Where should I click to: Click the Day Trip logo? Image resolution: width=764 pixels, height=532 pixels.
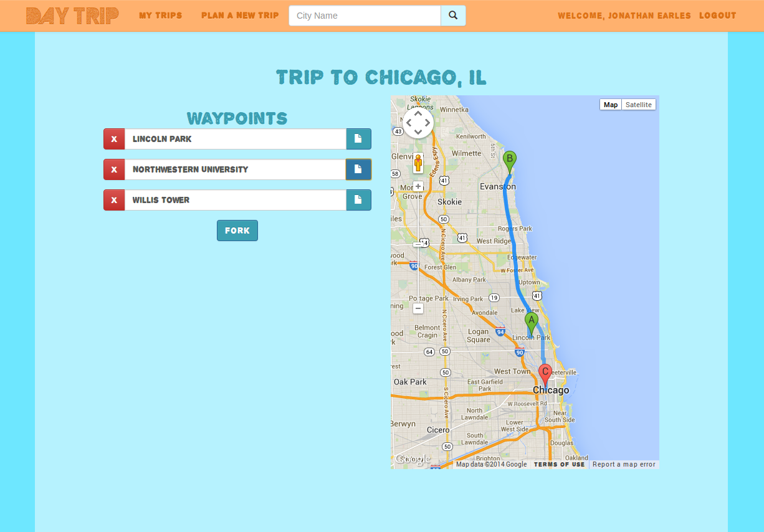coord(72,16)
